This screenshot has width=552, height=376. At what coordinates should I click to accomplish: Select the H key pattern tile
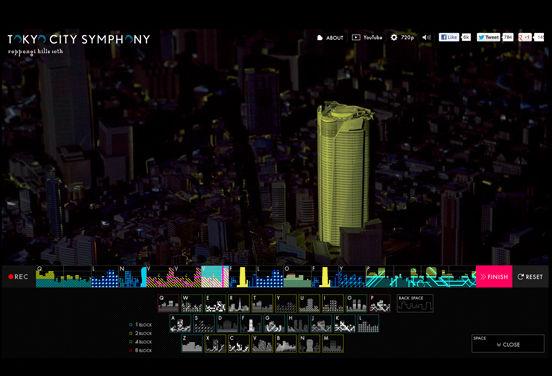(x=298, y=324)
